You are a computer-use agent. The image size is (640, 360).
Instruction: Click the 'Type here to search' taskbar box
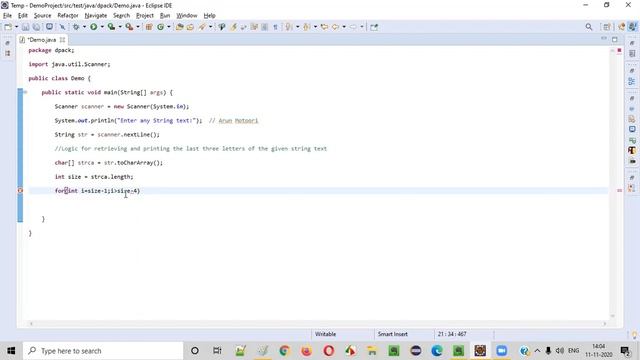[103, 351]
